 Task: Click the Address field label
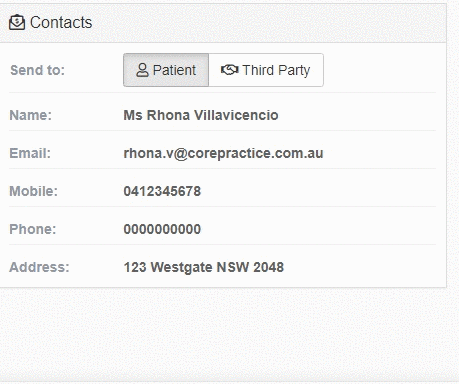[39, 267]
